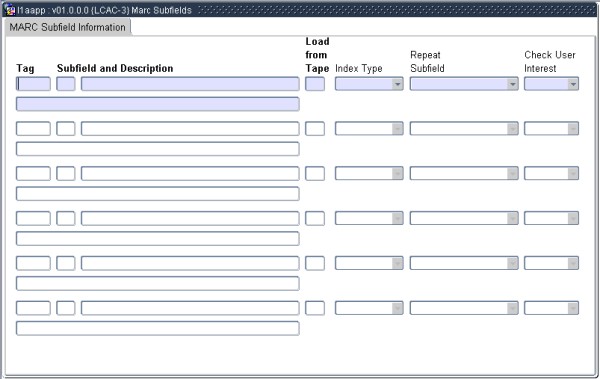
Task: Click the Tag field in last row
Action: (33, 308)
